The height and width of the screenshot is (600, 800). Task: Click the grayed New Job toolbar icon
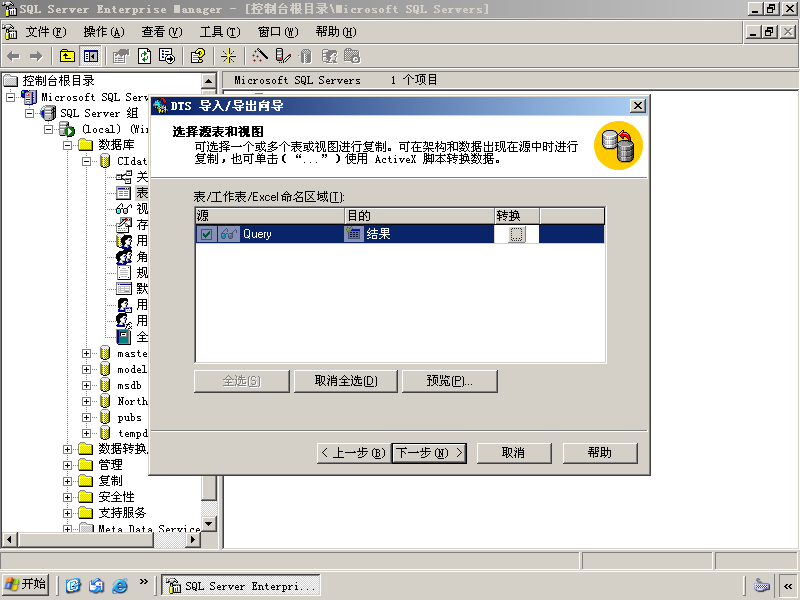tap(352, 56)
